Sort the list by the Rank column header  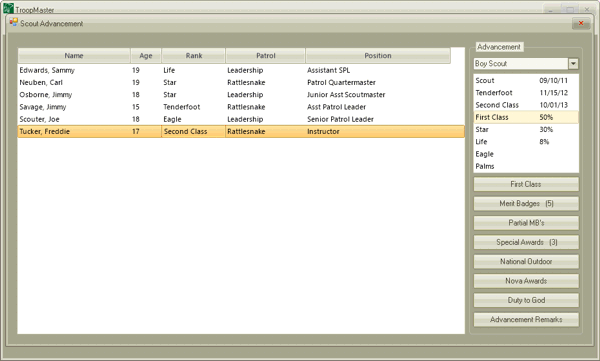tap(194, 56)
